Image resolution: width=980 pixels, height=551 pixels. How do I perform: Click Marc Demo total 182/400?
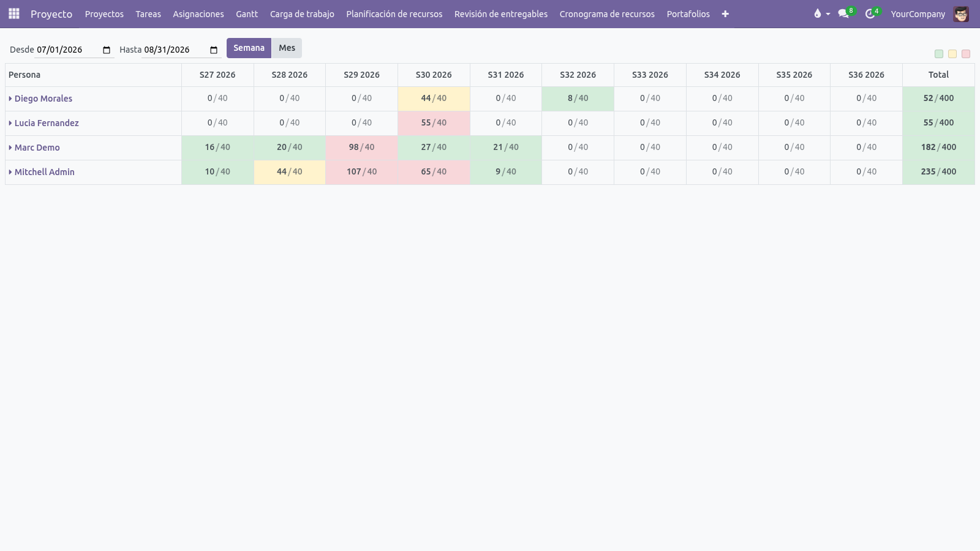tap(938, 148)
